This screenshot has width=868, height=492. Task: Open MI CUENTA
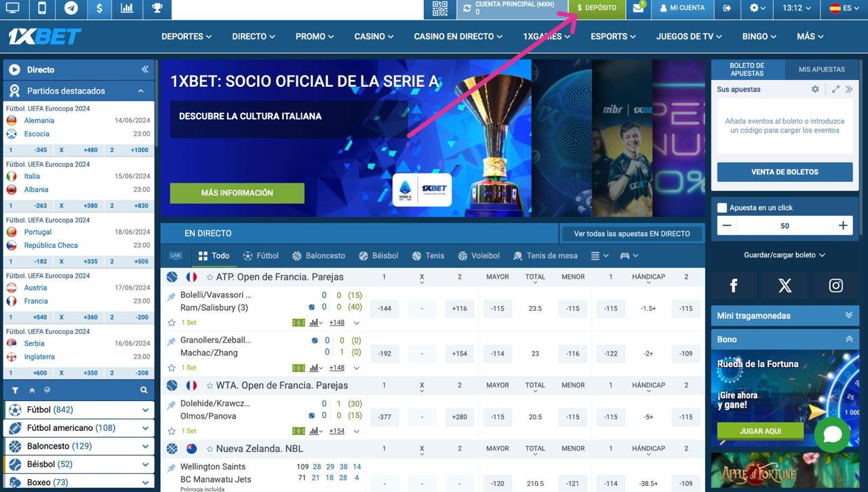pos(682,8)
